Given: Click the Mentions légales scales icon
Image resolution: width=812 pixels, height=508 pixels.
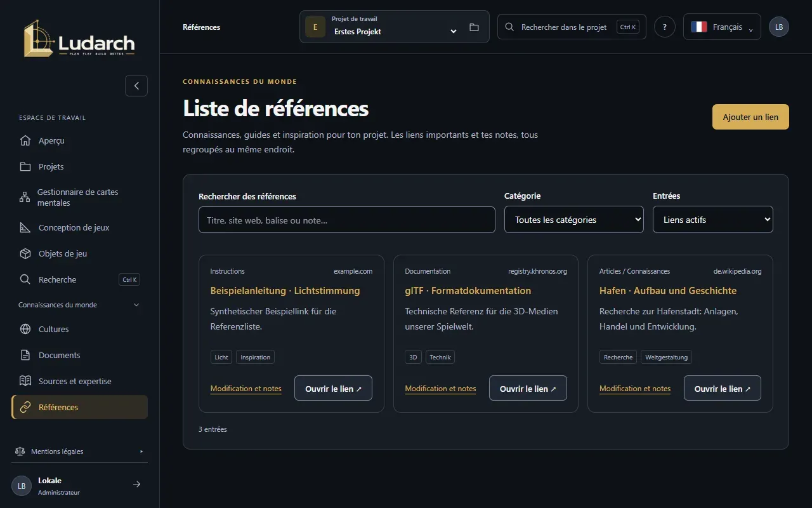Looking at the screenshot, I should point(20,451).
